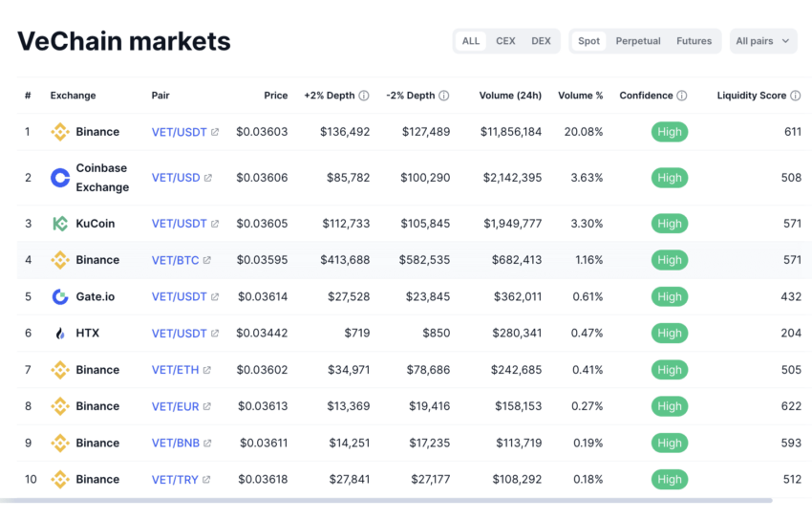Screen dimensions: 812x520
Task: Switch to the Perpetual market tab
Action: (638, 41)
